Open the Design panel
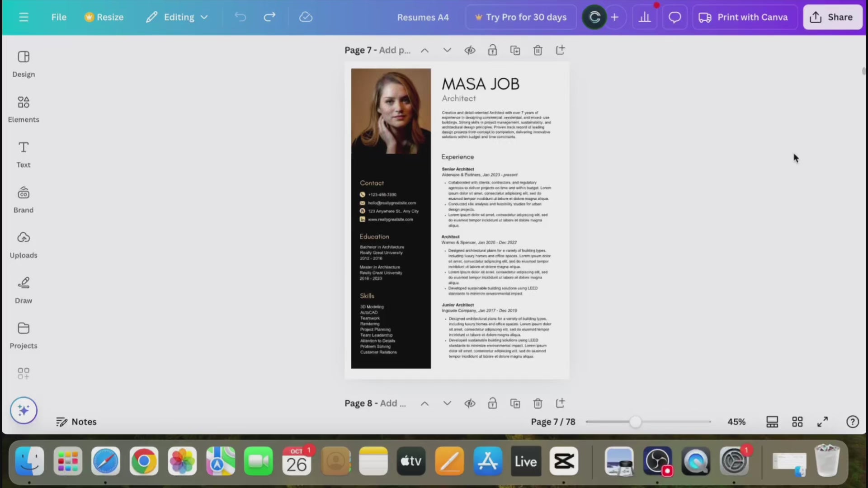The height and width of the screenshot is (488, 868). click(24, 64)
